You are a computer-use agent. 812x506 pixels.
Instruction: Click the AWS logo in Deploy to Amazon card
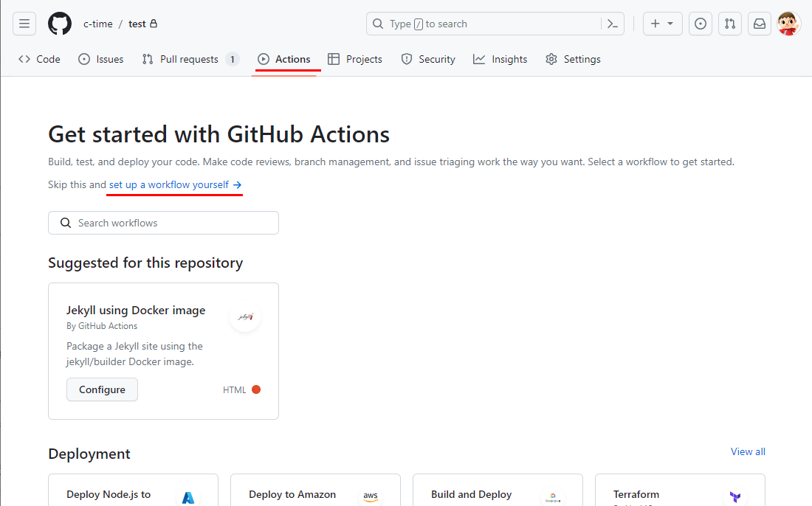tap(371, 497)
